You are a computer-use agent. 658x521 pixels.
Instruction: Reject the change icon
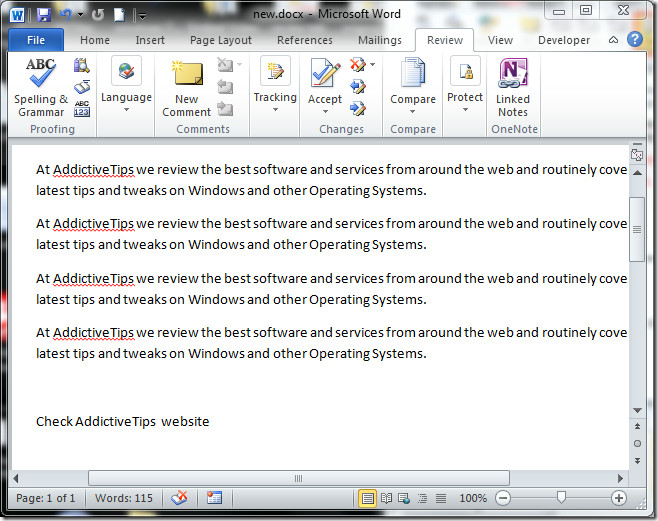357,65
